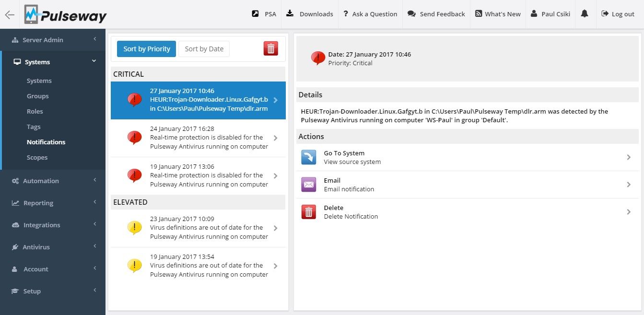Viewport: 644px width, 315px height.
Task: Open the Pulseway logo home
Action: click(65, 14)
